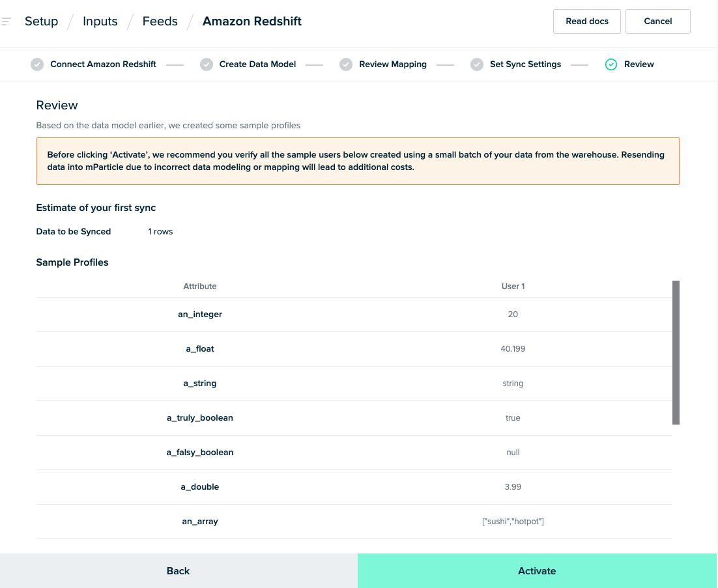Image resolution: width=718 pixels, height=588 pixels.
Task: Toggle the sidebar hamburger menu icon
Action: [x=6, y=21]
